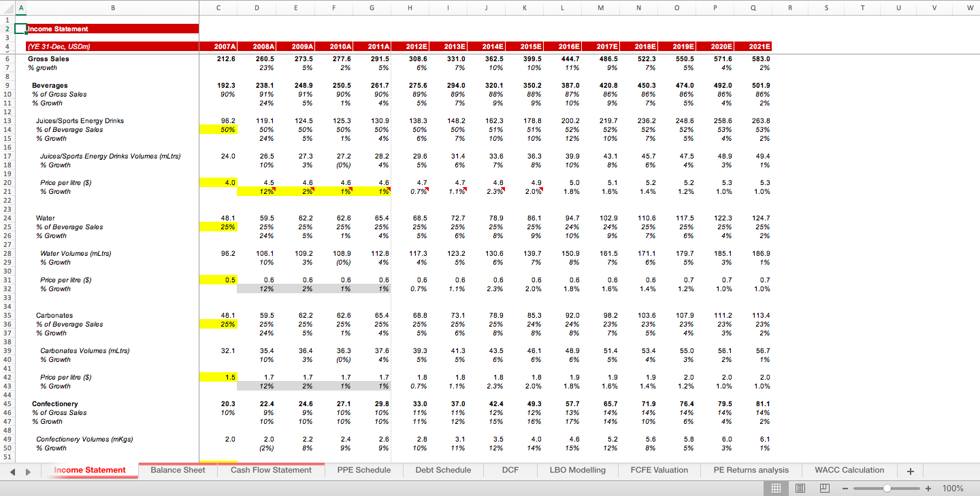The width and height of the screenshot is (980, 496).
Task: Open Page Layout view
Action: tap(800, 488)
